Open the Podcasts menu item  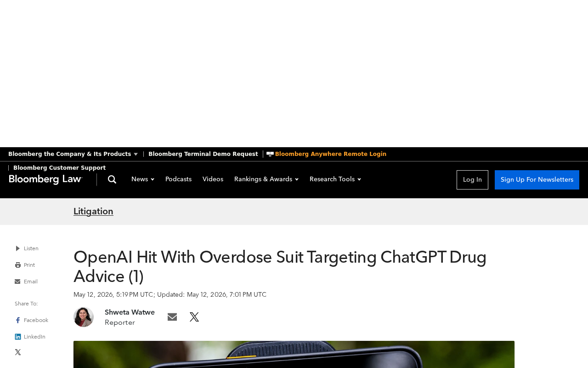click(178, 179)
